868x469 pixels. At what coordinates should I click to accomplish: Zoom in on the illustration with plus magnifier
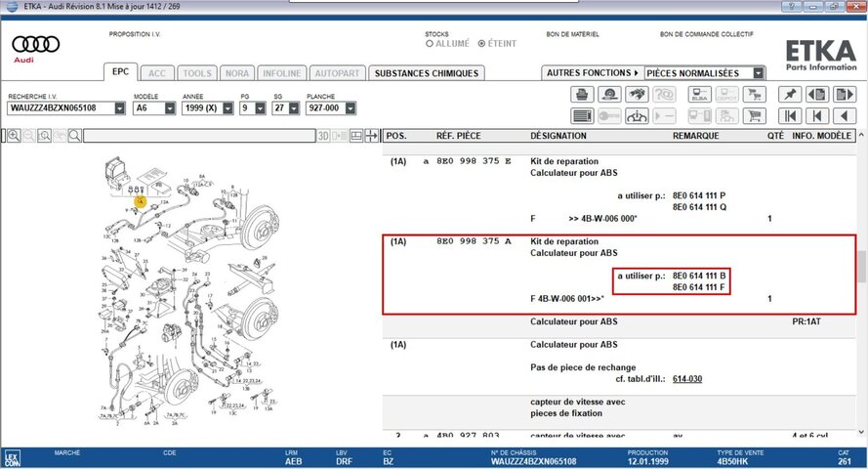click(15, 136)
